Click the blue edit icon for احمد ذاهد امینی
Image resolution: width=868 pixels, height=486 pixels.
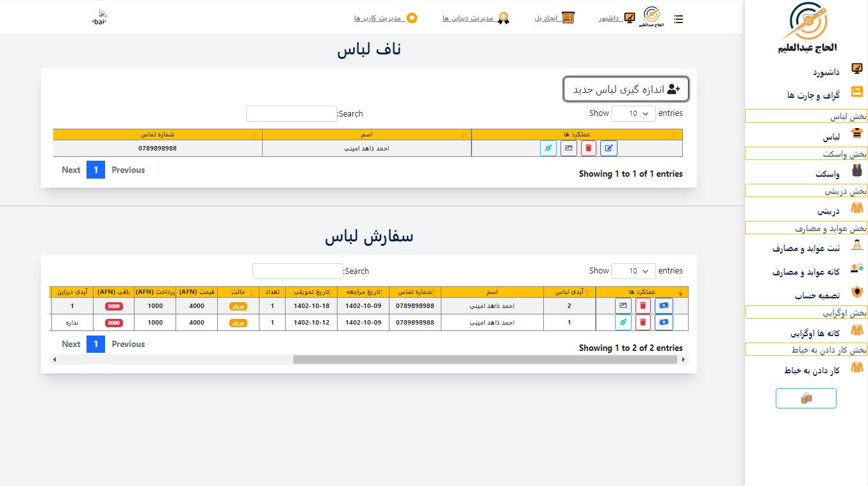[x=609, y=149]
